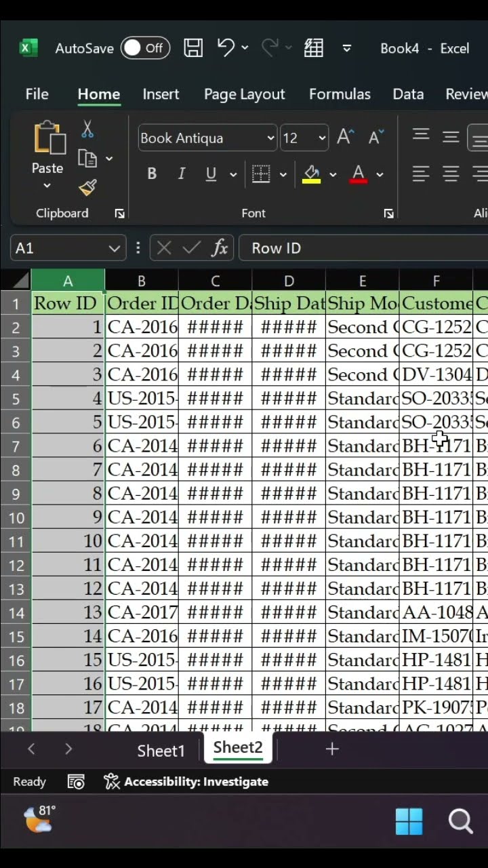The width and height of the screenshot is (488, 868).
Task: Expand the Name Box dropdown arrow
Action: 114,248
